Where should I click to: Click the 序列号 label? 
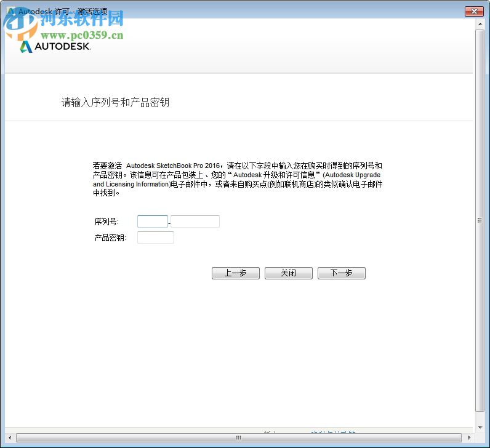106,222
